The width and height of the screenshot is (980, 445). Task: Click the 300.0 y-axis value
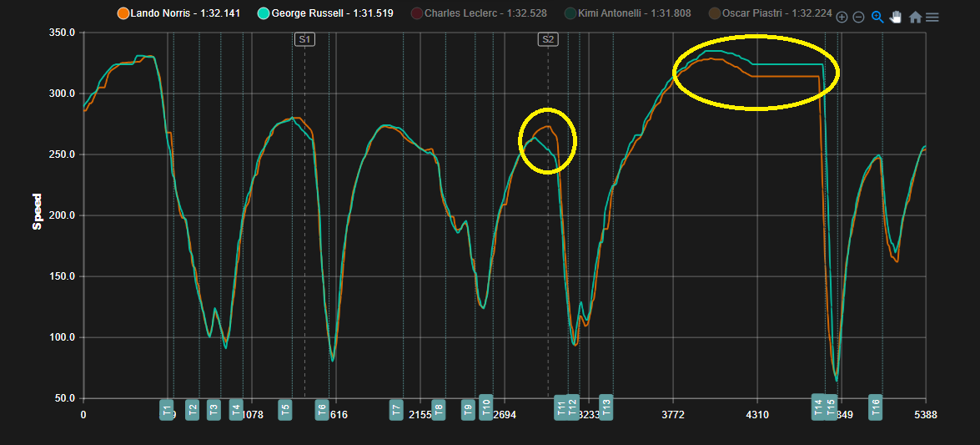pos(62,94)
